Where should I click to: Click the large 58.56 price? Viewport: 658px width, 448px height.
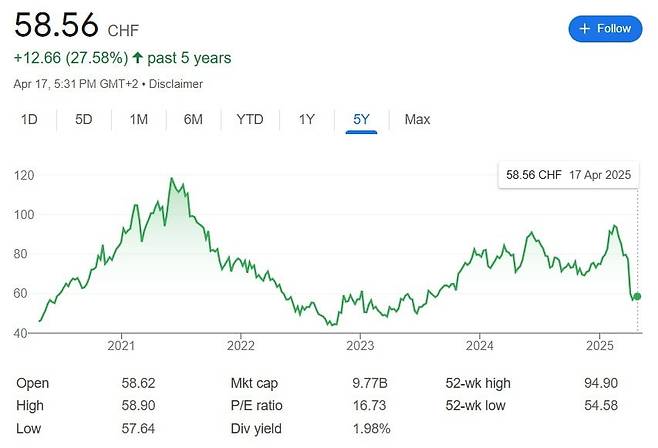56,25
